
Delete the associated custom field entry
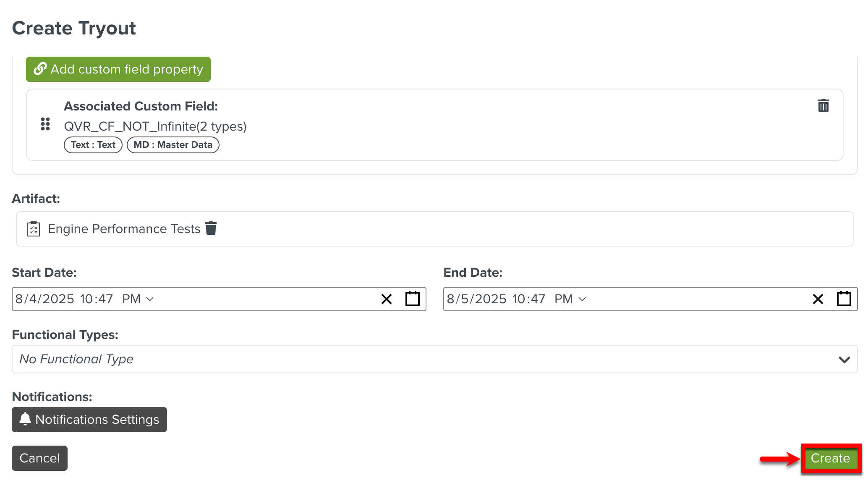(x=823, y=106)
